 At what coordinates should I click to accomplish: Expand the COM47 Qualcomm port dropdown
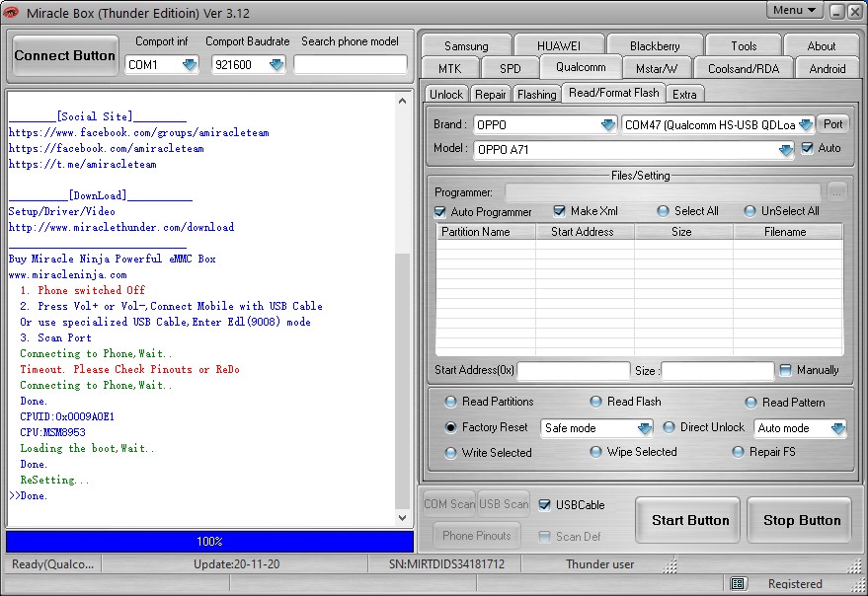(x=806, y=124)
